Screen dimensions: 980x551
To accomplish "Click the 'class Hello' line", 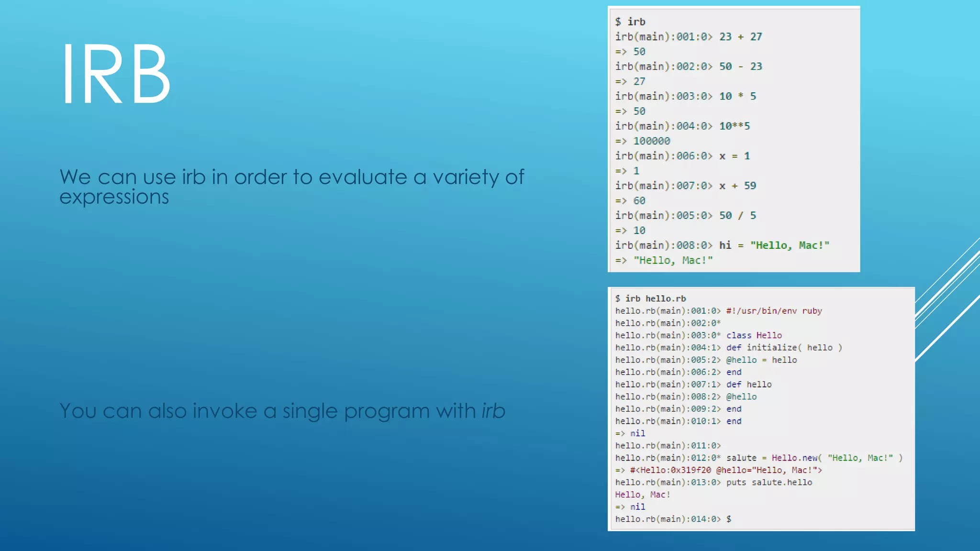I will [x=699, y=335].
